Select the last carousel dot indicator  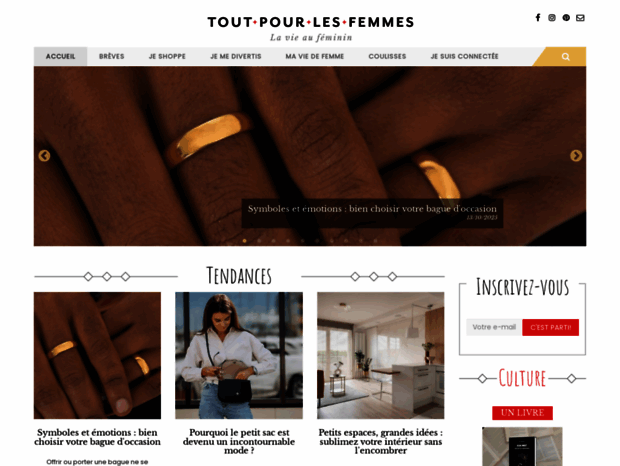[x=375, y=241]
